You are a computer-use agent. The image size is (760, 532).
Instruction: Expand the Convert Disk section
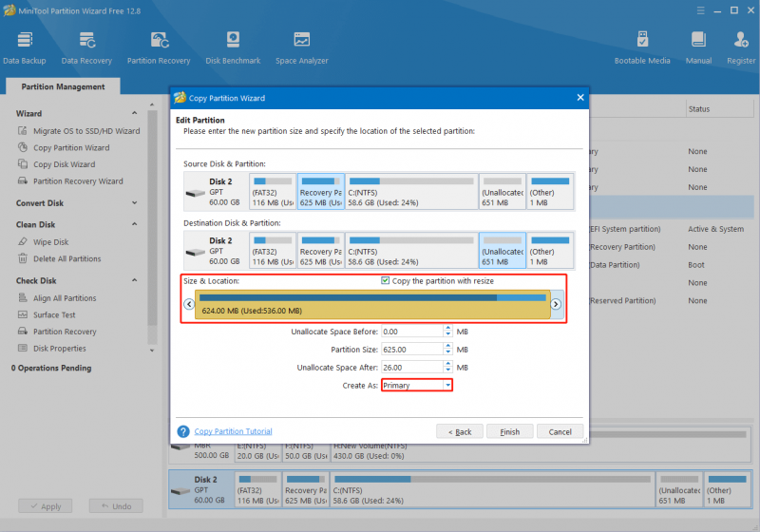coord(134,203)
